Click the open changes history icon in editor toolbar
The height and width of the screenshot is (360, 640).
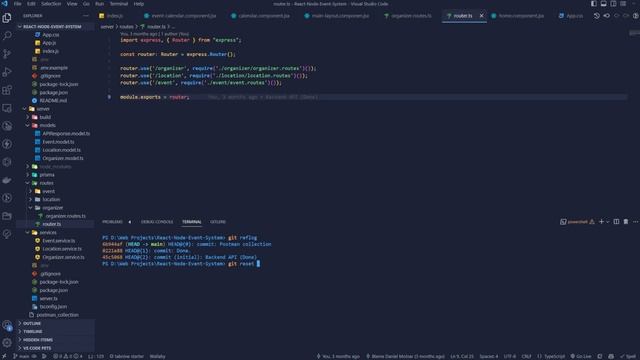click(x=597, y=16)
